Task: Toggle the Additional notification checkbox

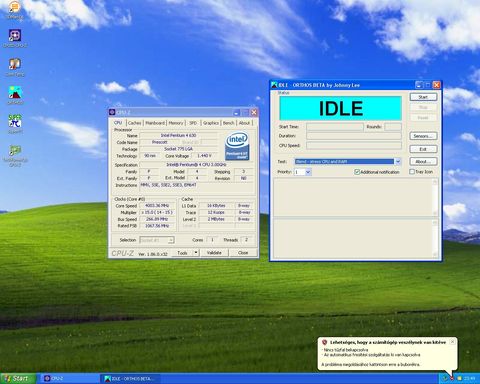Action: coord(357,172)
